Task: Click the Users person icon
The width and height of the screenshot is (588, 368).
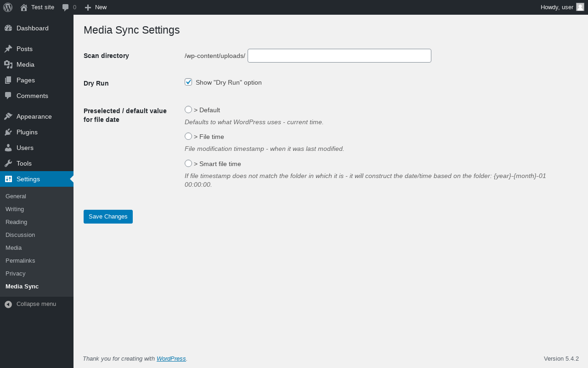Action: pyautogui.click(x=8, y=148)
